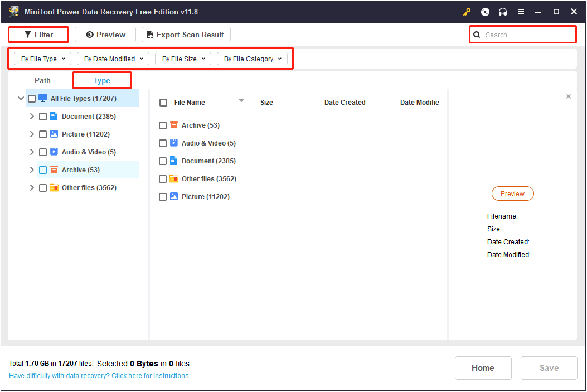Click the orange Preview button in pane
Viewport: 587px width, 392px height.
[512, 194]
